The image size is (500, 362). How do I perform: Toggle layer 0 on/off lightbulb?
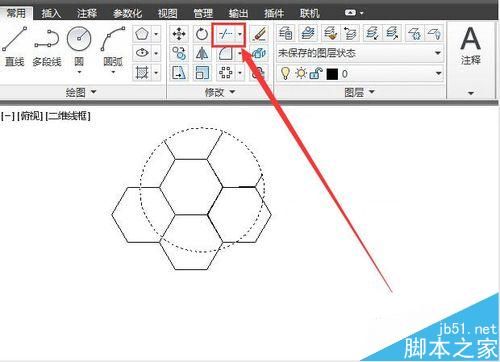point(285,73)
